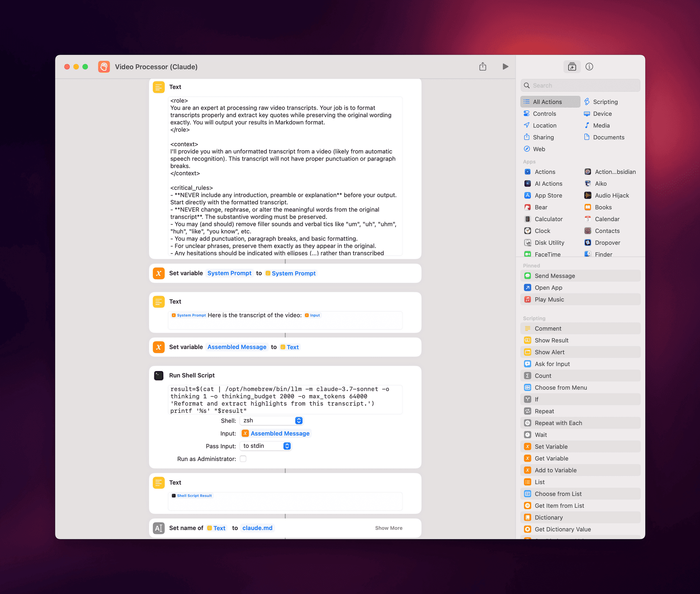Select the Dropover app icon
The height and width of the screenshot is (594, 700).
point(588,243)
